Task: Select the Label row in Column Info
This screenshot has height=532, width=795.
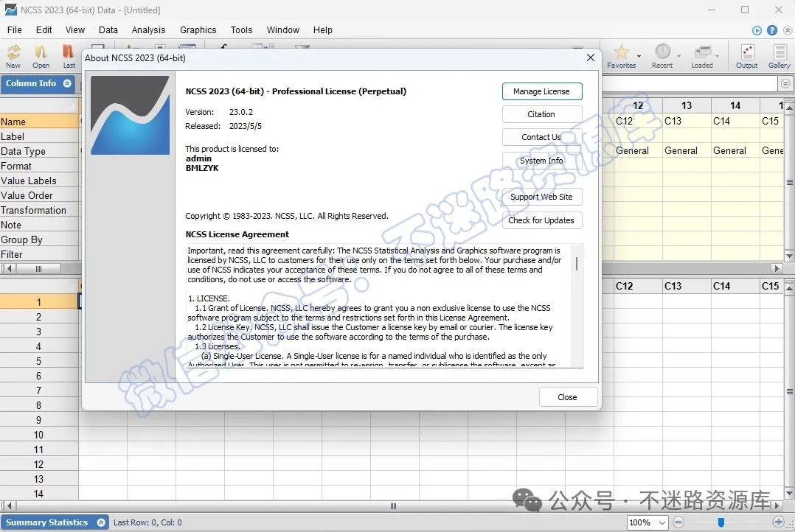Action: pyautogui.click(x=40, y=136)
